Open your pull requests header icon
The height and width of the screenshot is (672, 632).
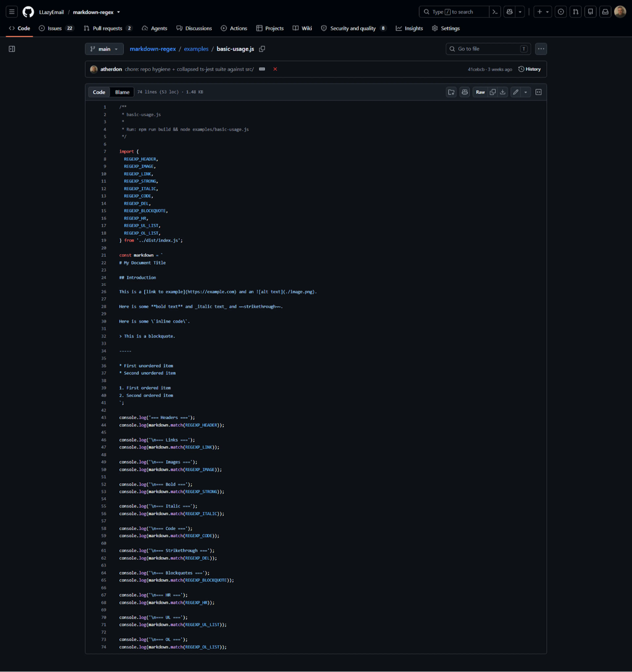pyautogui.click(x=576, y=12)
